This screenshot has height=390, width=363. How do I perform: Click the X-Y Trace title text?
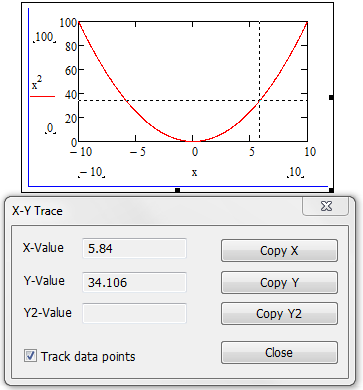(37, 211)
